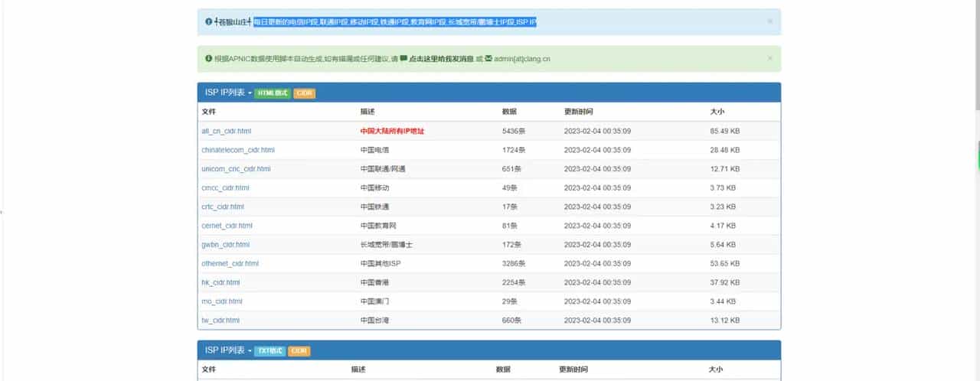Open crtc_cidr.html file link
This screenshot has height=381, width=980.
click(x=223, y=207)
